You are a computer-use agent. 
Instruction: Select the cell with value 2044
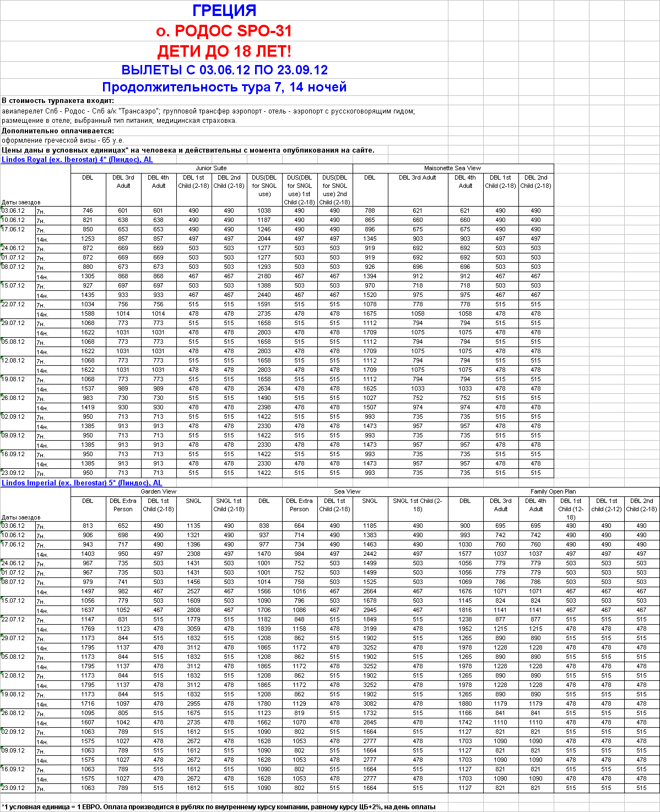[264, 239]
